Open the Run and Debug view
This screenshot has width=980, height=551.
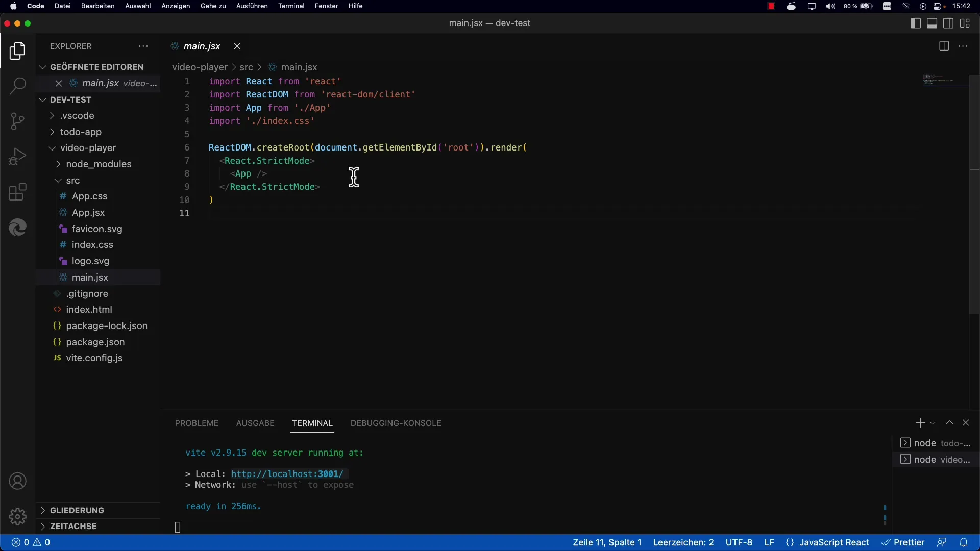(x=17, y=157)
